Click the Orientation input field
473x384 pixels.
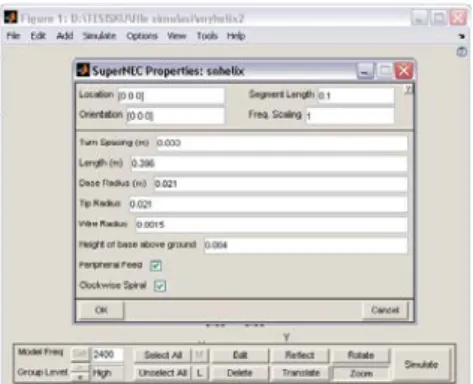click(x=175, y=116)
